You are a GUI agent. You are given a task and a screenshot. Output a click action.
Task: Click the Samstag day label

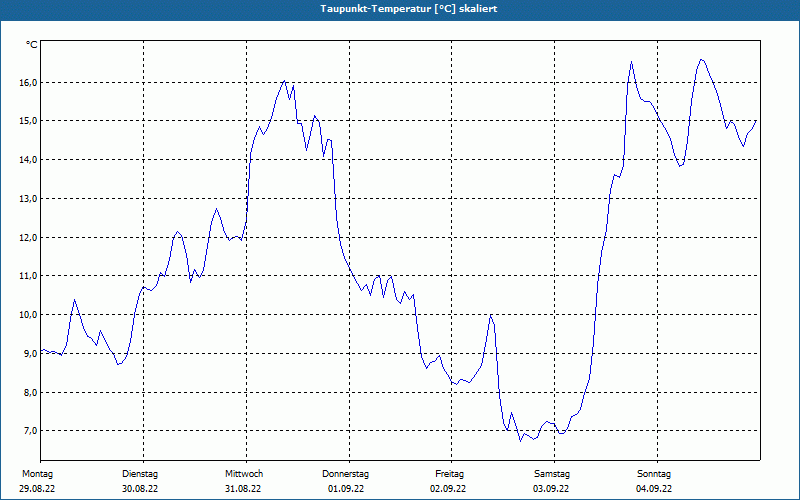coord(552,474)
